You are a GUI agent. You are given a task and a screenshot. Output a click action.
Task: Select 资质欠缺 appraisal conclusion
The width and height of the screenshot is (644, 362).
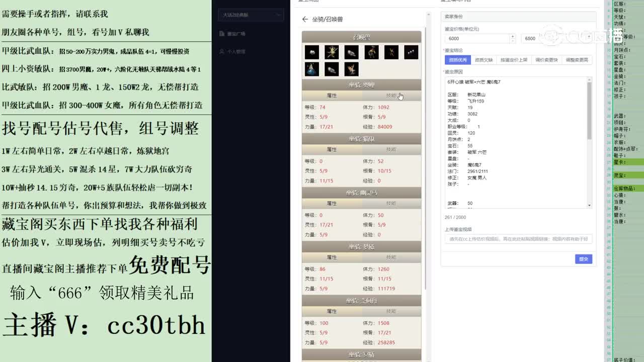[484, 60]
